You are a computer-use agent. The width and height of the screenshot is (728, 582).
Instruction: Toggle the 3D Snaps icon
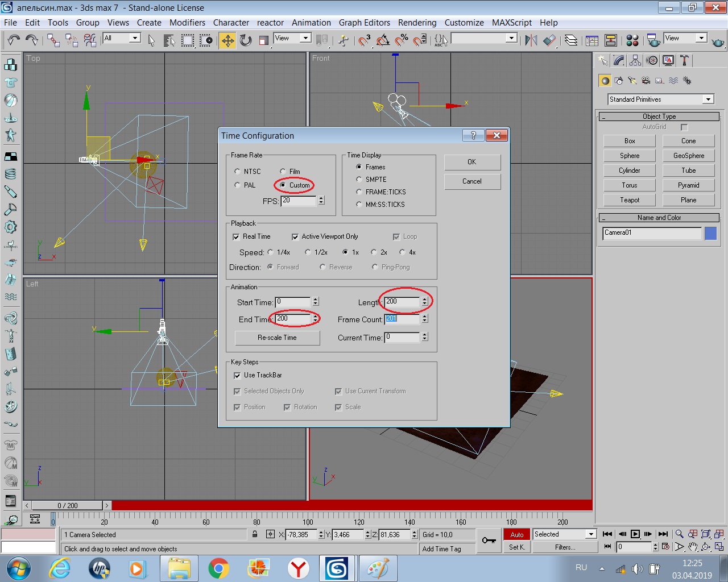(364, 40)
